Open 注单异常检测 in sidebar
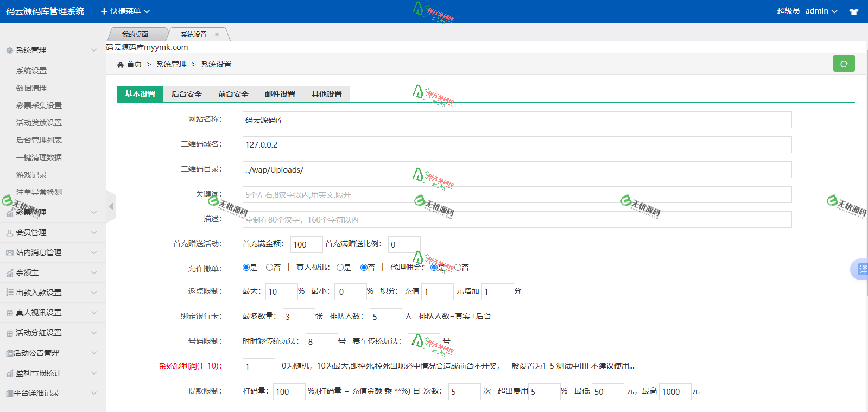This screenshot has height=412, width=868. point(39,192)
